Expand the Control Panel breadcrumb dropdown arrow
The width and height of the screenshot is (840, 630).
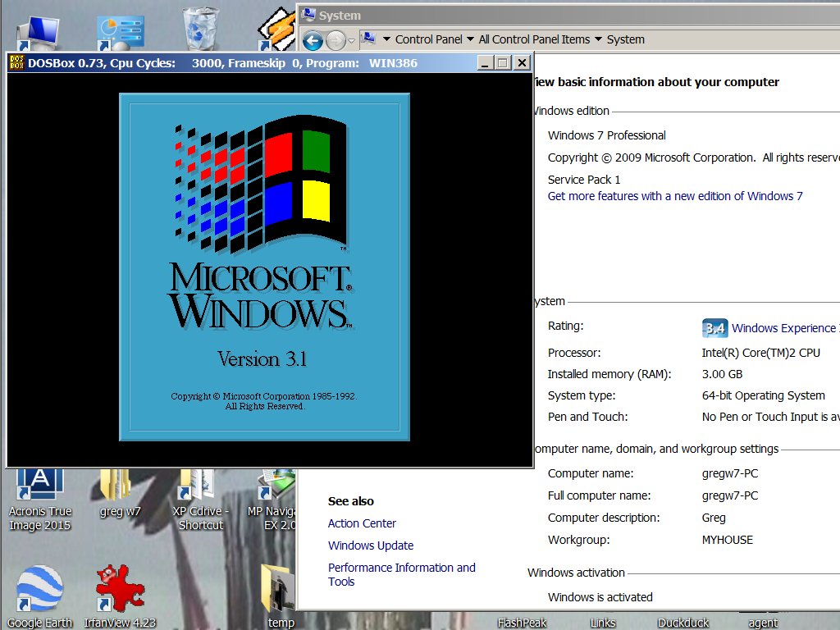pyautogui.click(x=470, y=39)
